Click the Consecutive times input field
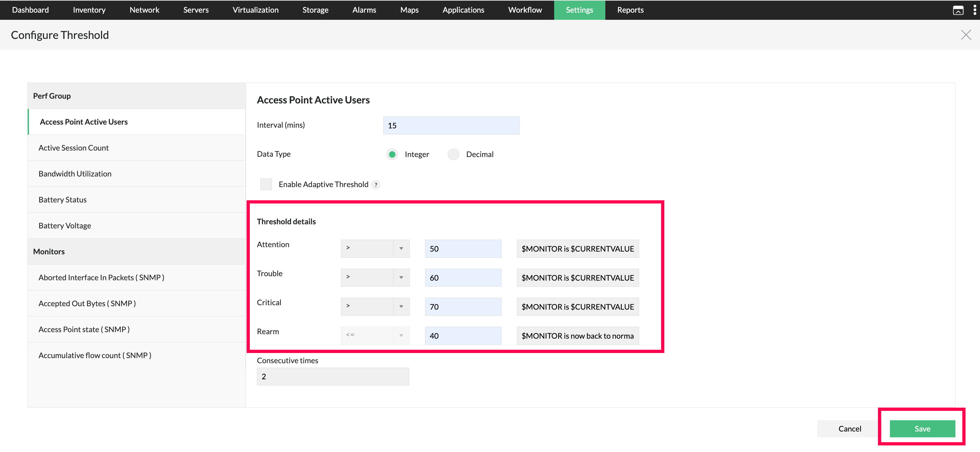Screen dimensions: 980x452 (x=333, y=376)
